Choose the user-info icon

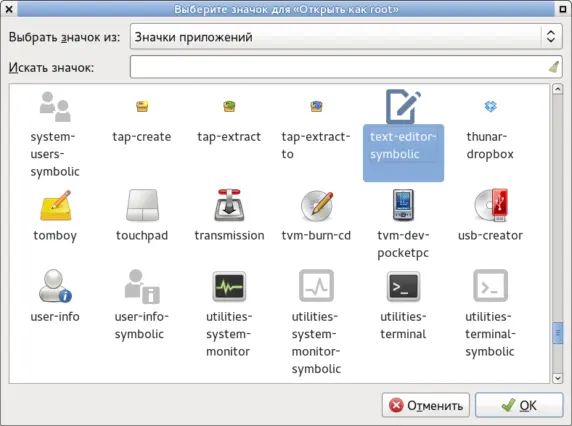[55, 286]
